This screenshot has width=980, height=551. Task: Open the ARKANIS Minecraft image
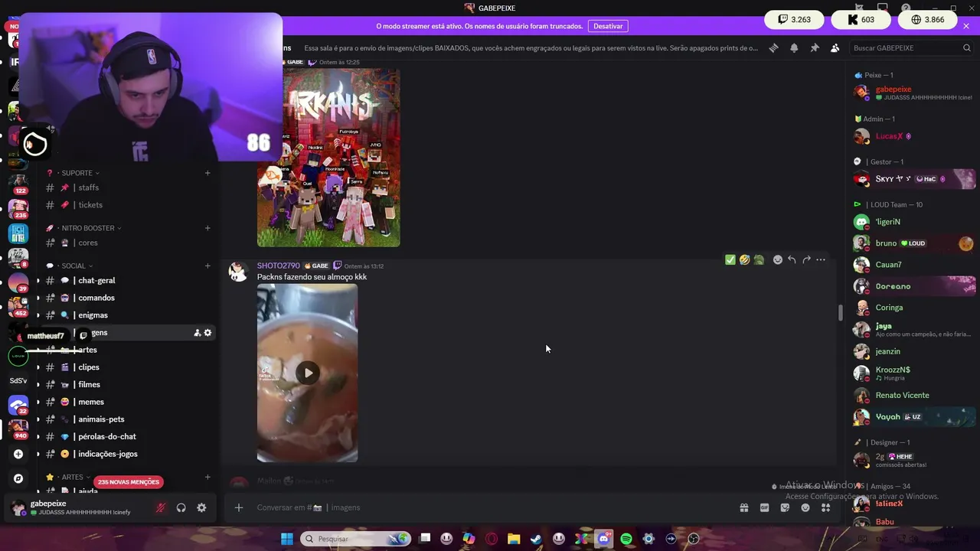point(328,158)
